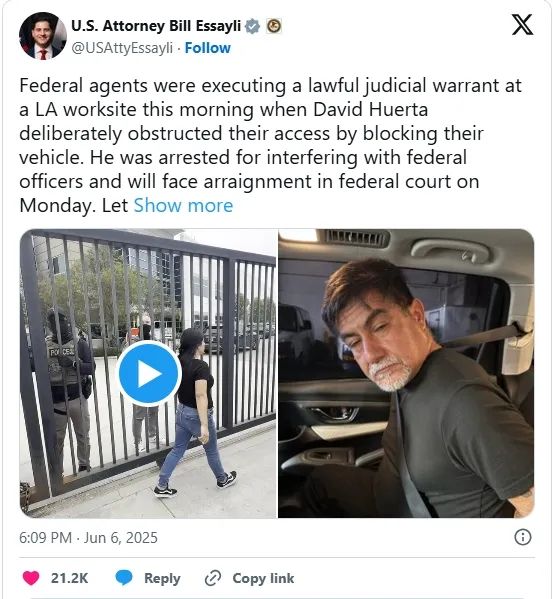Image resolution: width=553 pixels, height=599 pixels.
Task: Visit the @USAttyEssayli handle
Action: [122, 48]
